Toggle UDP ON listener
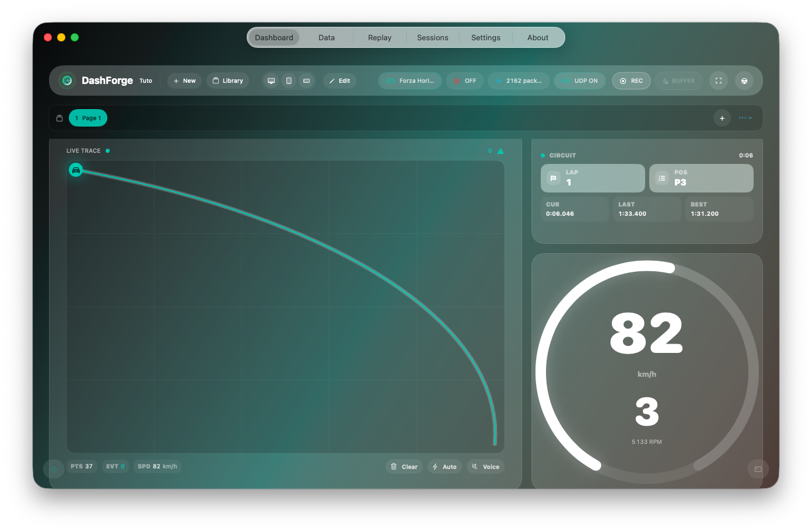This screenshot has height=532, width=812. 580,80
